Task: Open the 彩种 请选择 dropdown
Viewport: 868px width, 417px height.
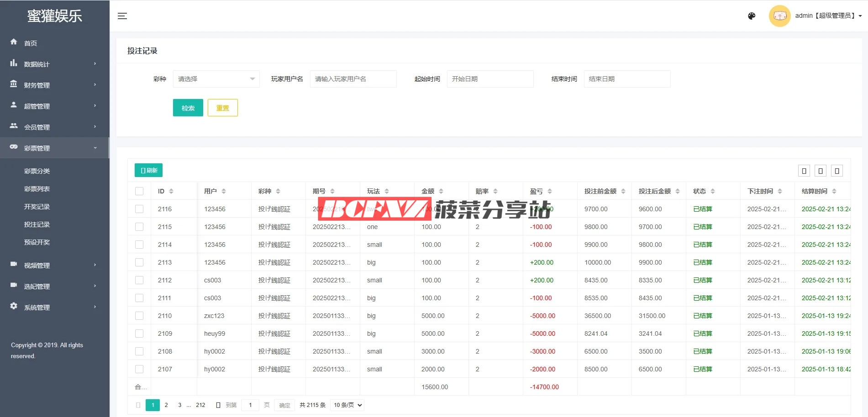Action: [216, 79]
